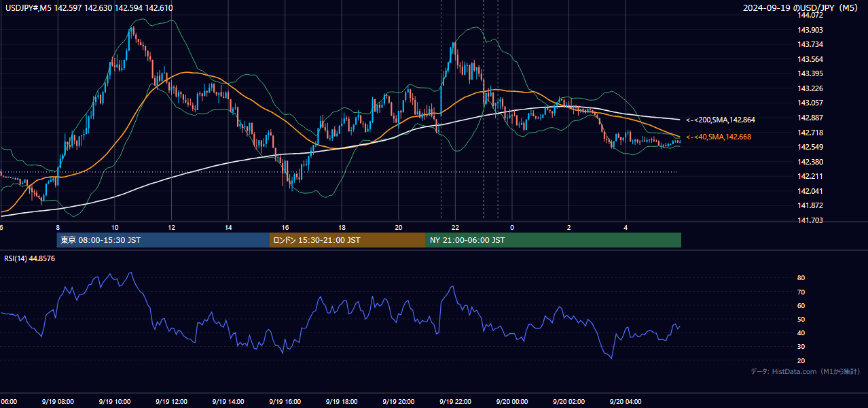Click RSI scale value 40
This screenshot has width=868, height=408.
[801, 333]
